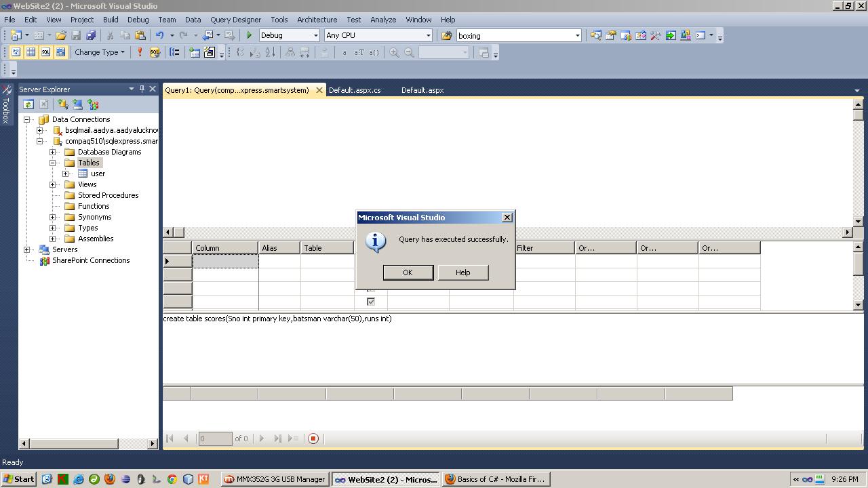
Task: Click the Add SharePoint Connection icon
Action: 93,104
